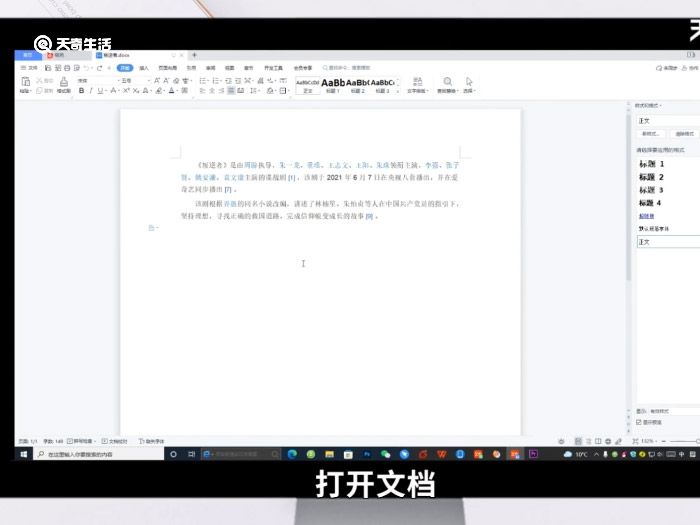The height and width of the screenshot is (525, 700).
Task: Click the bulleted list icon
Action: (203, 80)
